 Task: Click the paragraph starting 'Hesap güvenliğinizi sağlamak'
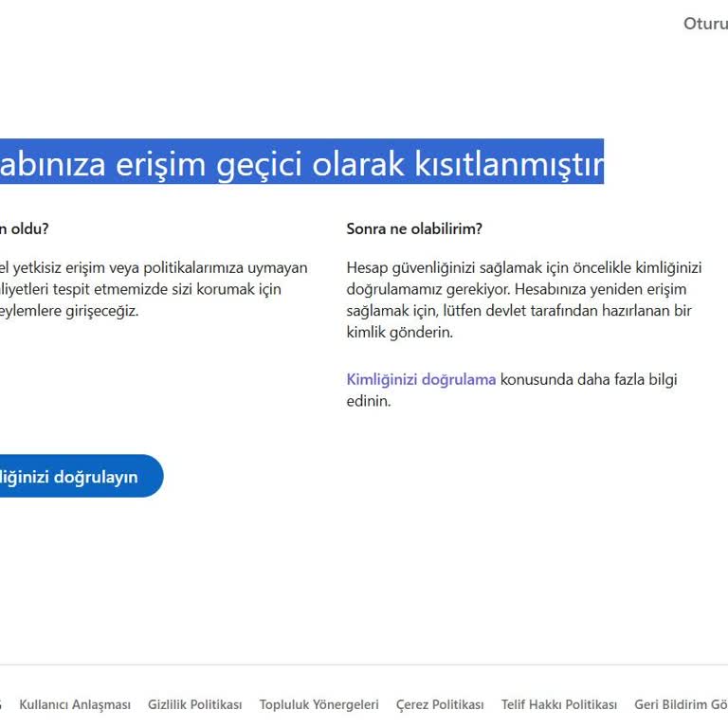point(524,300)
